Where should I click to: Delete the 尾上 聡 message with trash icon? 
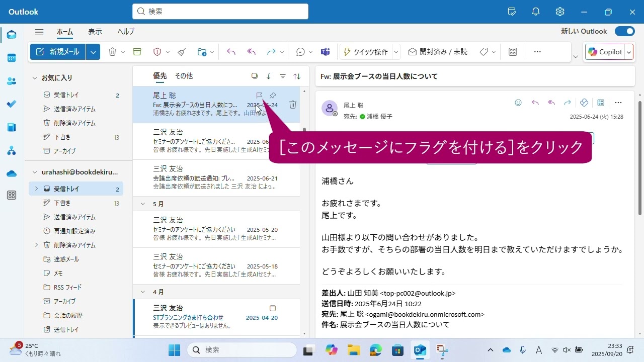pos(293,105)
